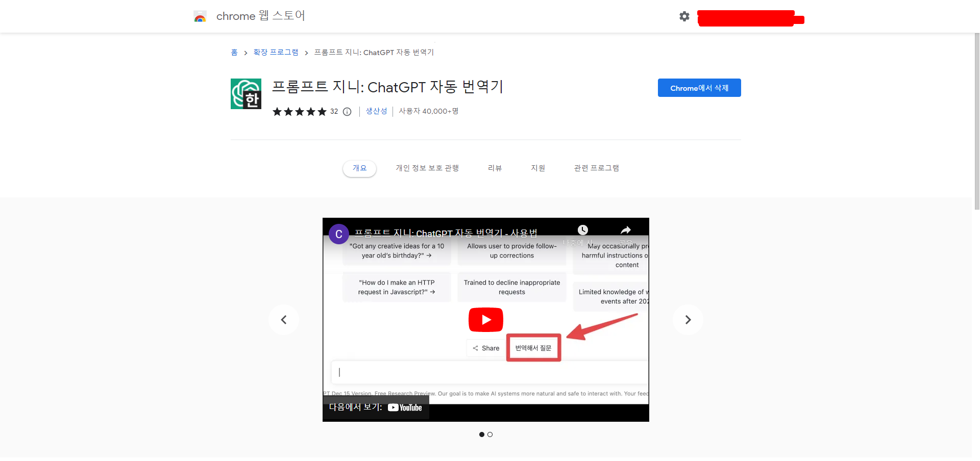Select the second carousel dot indicator

coord(490,434)
